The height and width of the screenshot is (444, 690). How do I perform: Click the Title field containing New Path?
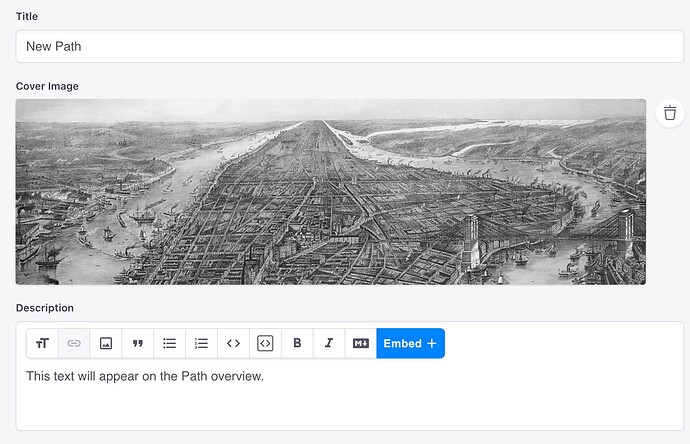[350, 46]
